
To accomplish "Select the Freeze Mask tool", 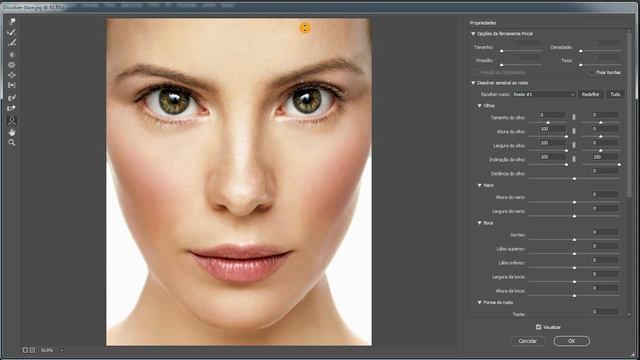I will [x=12, y=98].
